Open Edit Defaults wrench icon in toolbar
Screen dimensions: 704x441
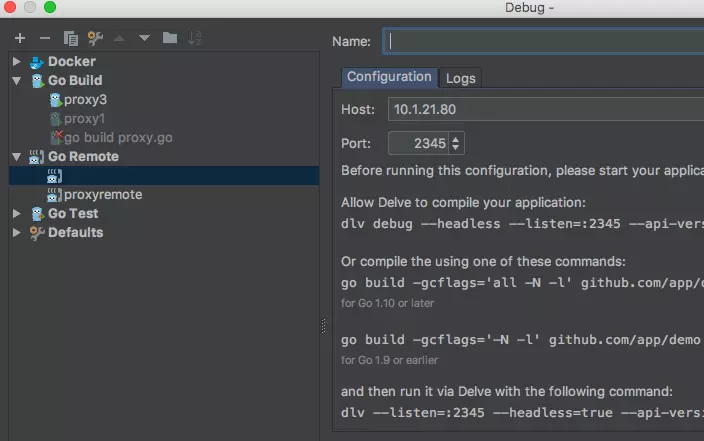click(95, 38)
